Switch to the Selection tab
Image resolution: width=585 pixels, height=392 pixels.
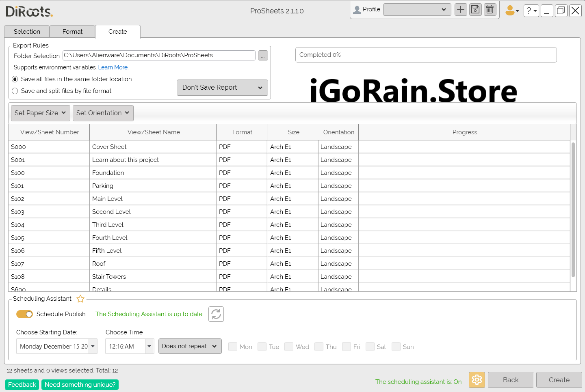click(x=27, y=32)
